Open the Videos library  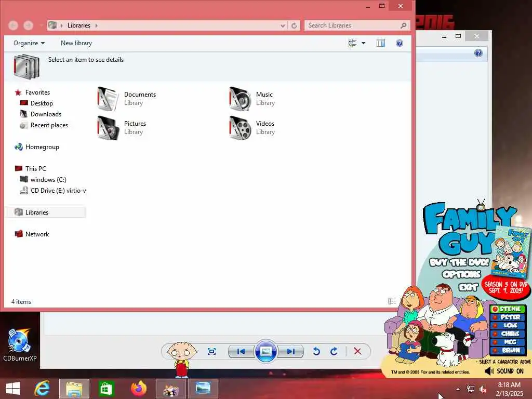(x=252, y=128)
